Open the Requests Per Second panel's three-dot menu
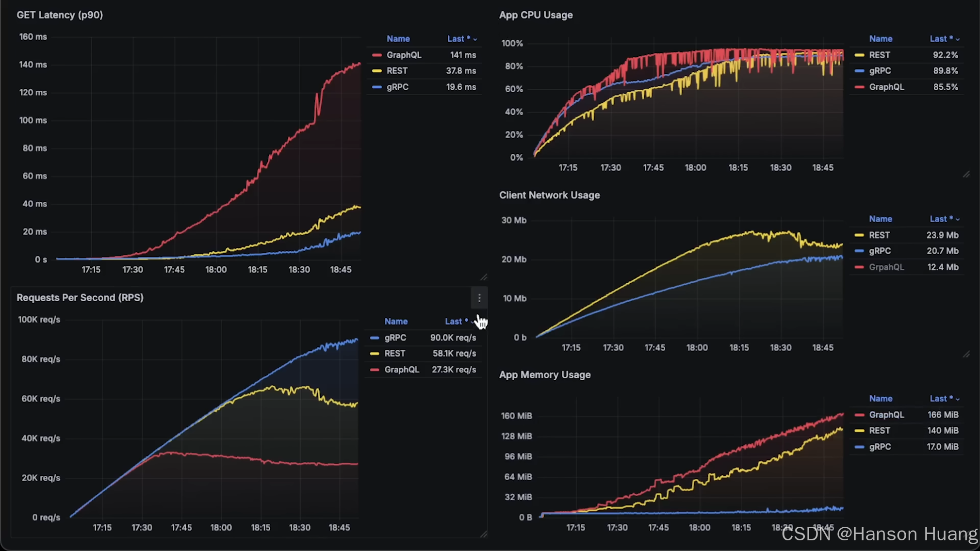The image size is (980, 551). point(479,298)
